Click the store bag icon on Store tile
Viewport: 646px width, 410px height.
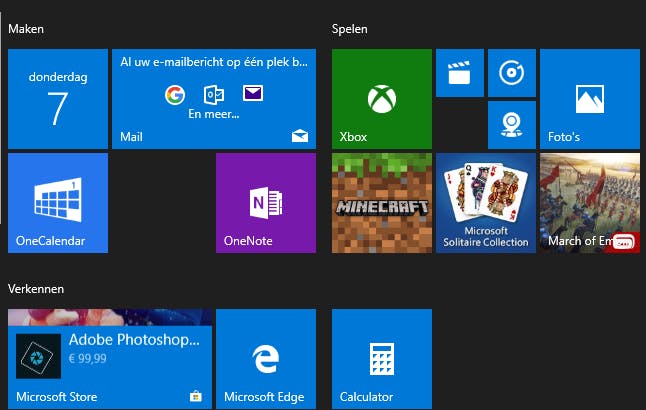[x=196, y=396]
